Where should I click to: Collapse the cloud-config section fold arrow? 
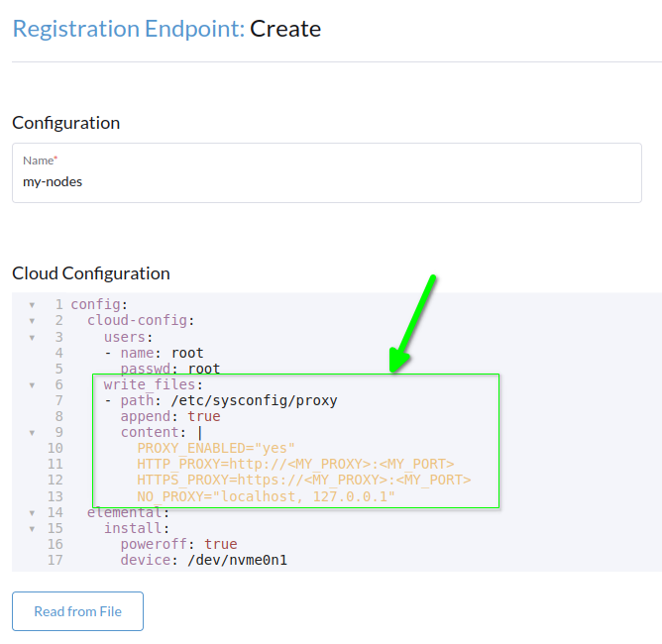(32, 321)
